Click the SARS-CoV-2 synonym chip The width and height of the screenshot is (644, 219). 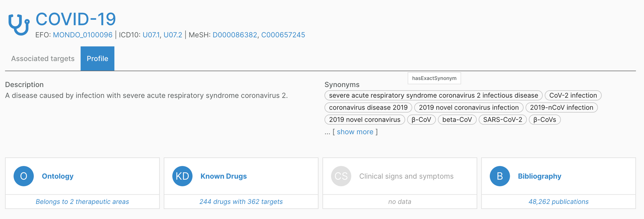[503, 120]
